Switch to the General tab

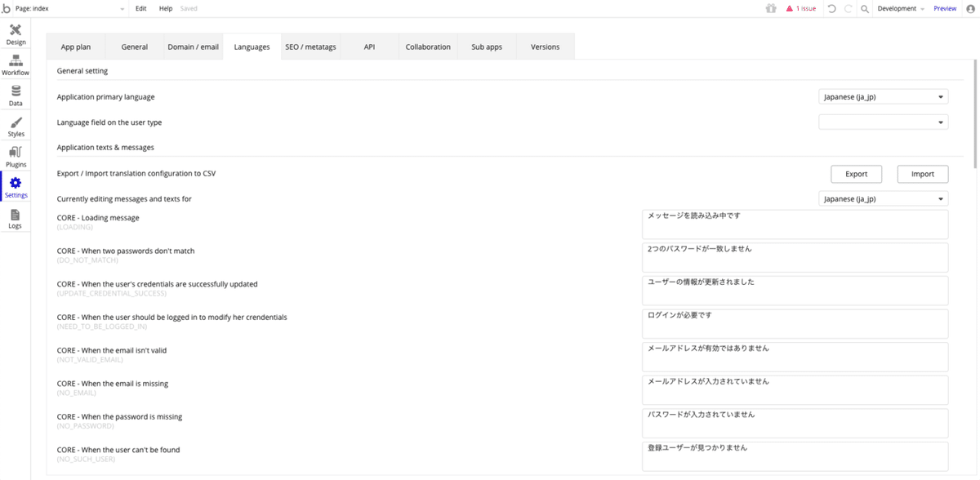click(x=135, y=47)
